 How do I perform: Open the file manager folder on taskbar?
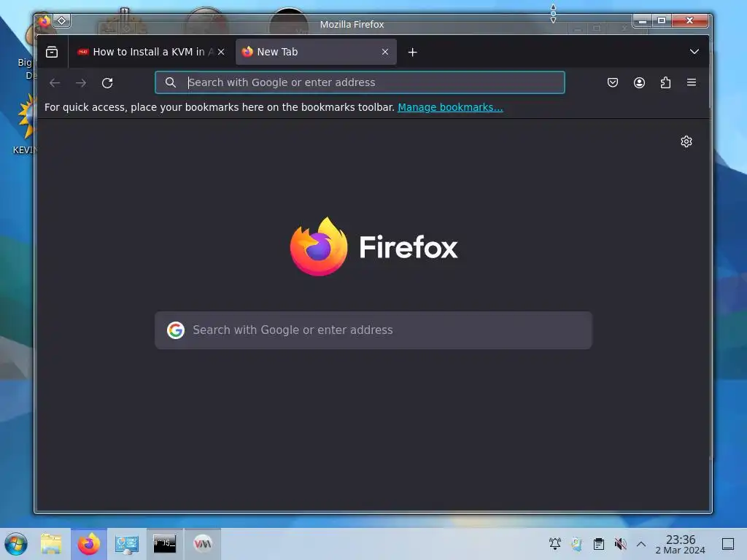point(51,544)
